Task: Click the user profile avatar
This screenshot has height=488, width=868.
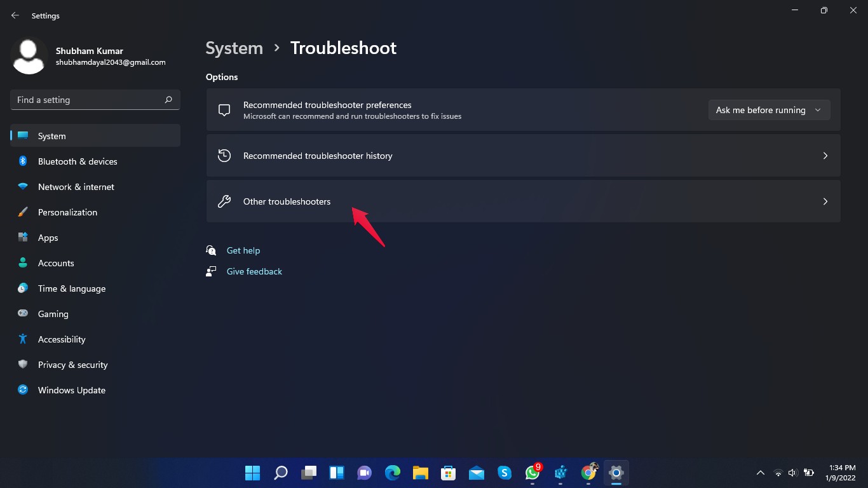Action: click(29, 55)
